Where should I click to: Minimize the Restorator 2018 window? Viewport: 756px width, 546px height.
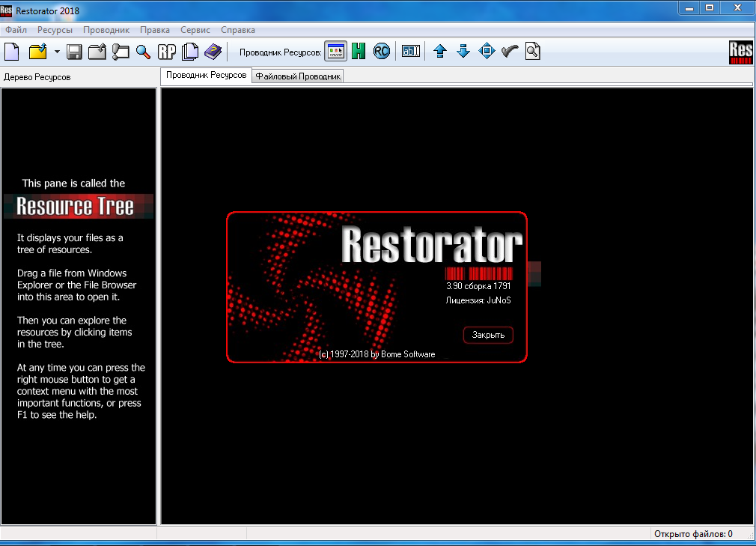coord(689,8)
